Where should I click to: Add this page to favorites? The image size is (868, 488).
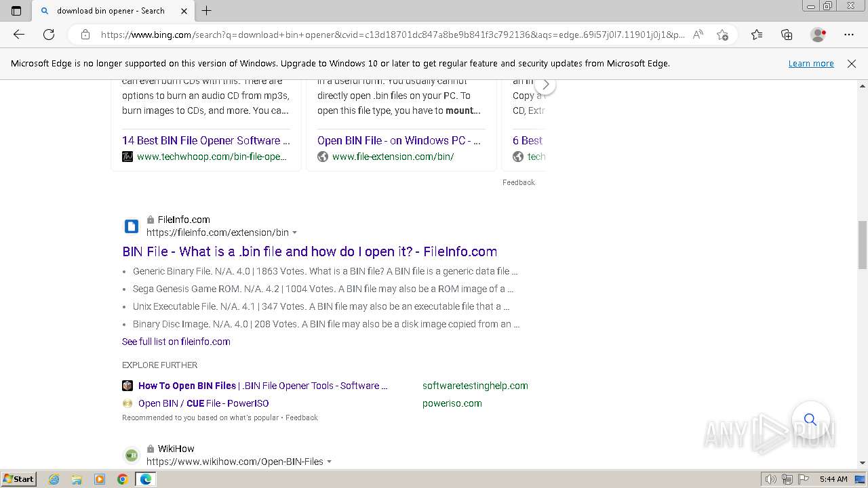722,35
